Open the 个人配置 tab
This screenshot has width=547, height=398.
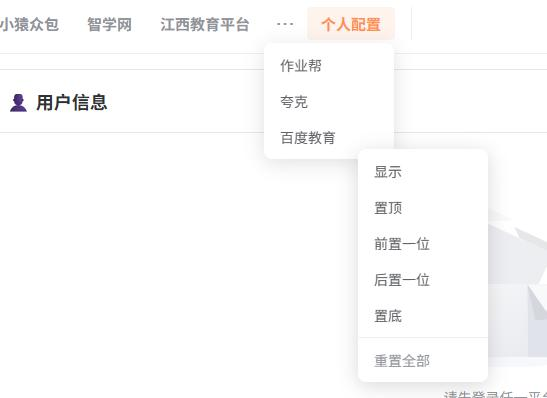click(351, 24)
